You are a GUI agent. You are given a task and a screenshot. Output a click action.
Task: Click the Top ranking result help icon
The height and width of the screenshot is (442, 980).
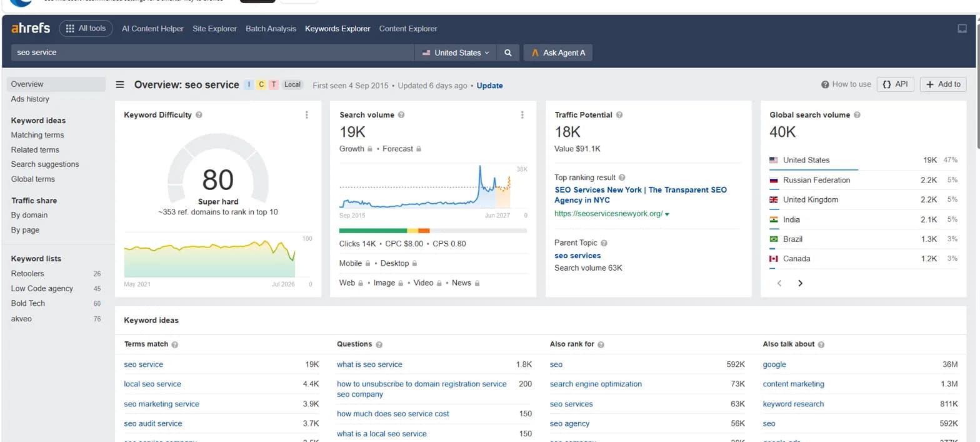click(622, 178)
